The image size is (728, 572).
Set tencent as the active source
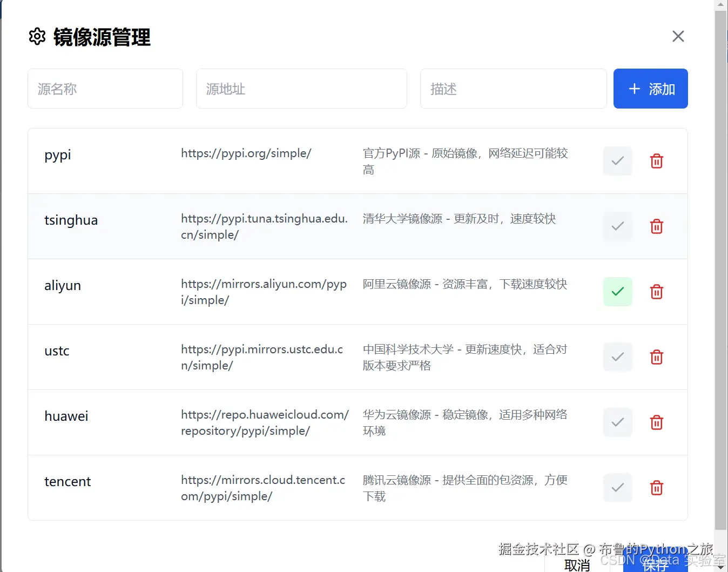(618, 488)
